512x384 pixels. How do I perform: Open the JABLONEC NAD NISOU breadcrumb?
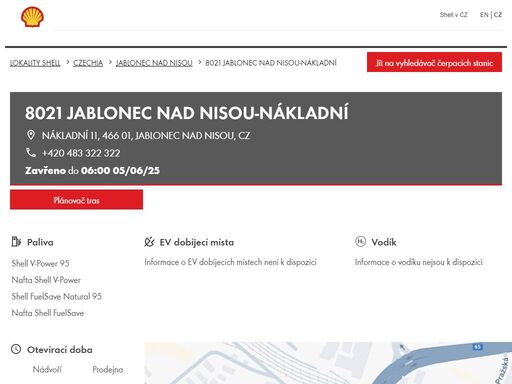point(154,63)
